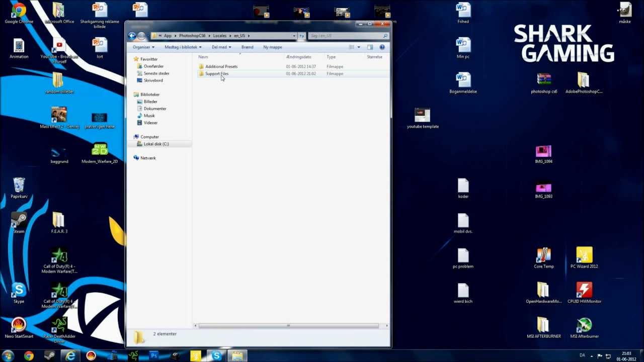Open view options dropdown arrow
This screenshot has width=644, height=362.
(x=359, y=47)
